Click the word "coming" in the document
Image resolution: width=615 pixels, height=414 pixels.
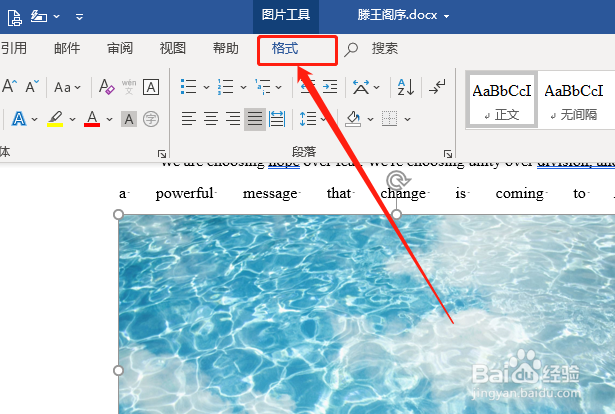click(x=519, y=194)
